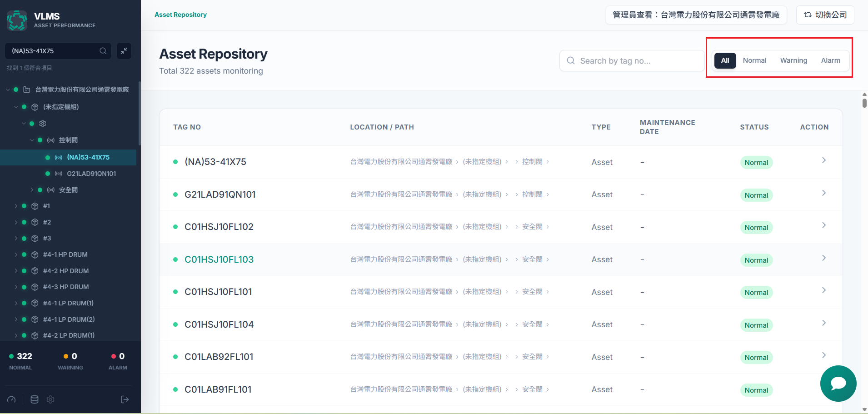868x414 pixels.
Task: Click the Asset Repository breadcrumb link
Action: [x=180, y=15]
